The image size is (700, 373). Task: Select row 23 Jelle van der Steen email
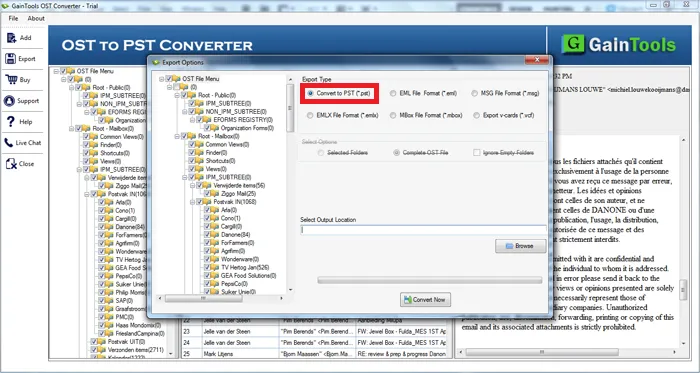point(314,332)
